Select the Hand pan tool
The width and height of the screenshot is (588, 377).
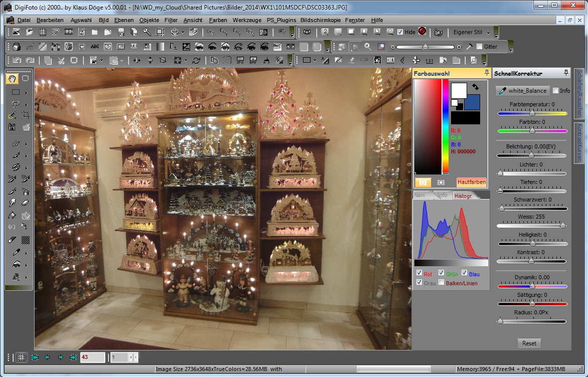coord(13,78)
